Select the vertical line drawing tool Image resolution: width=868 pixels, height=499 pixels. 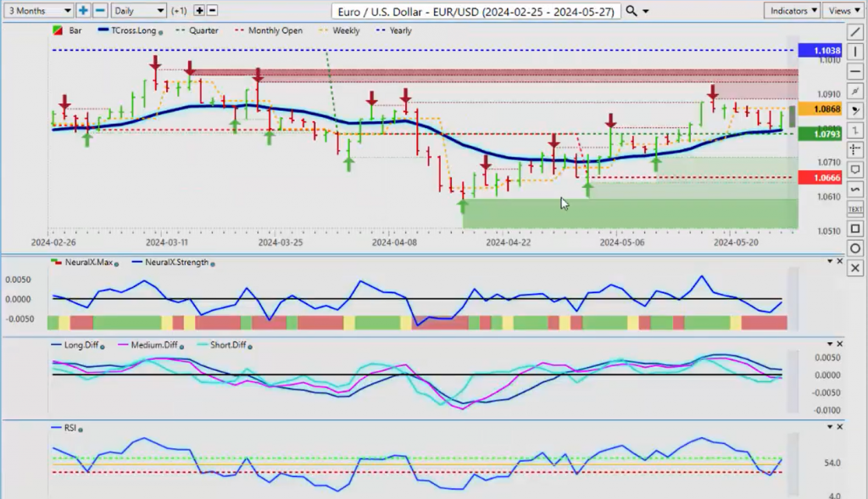point(855,52)
